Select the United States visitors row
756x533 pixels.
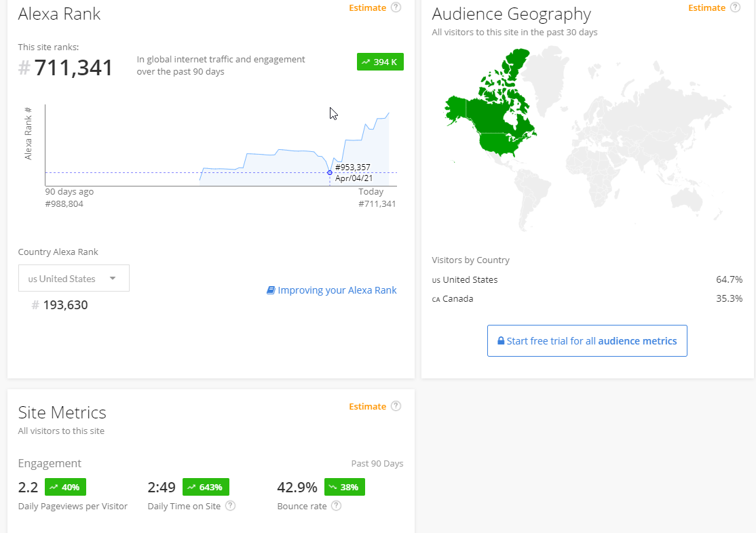(x=587, y=279)
